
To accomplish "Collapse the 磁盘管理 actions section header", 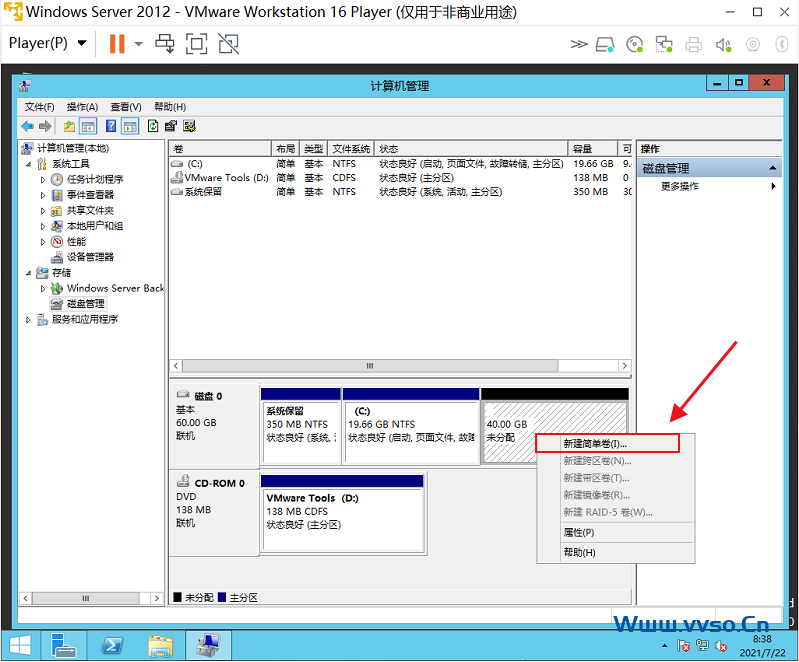I will tap(773, 168).
